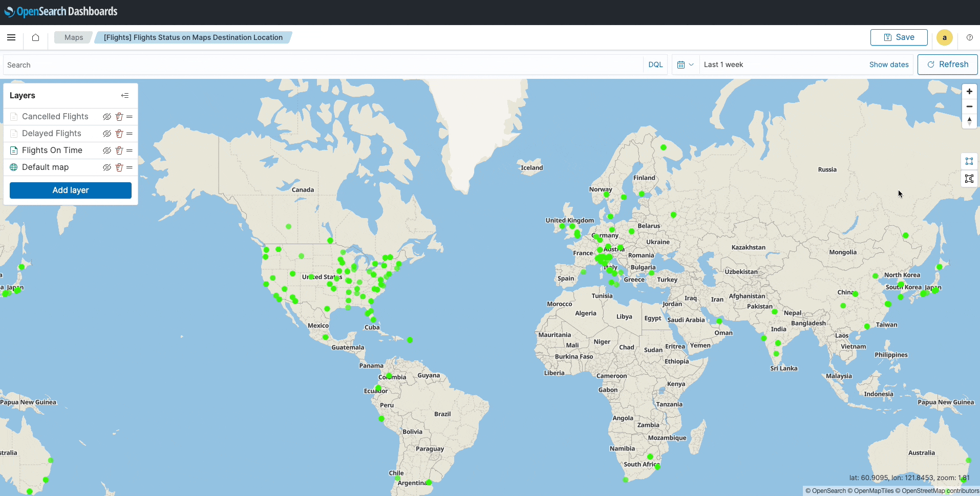Click the Default map globe icon
Screen dimensions: 980x496
14,167
